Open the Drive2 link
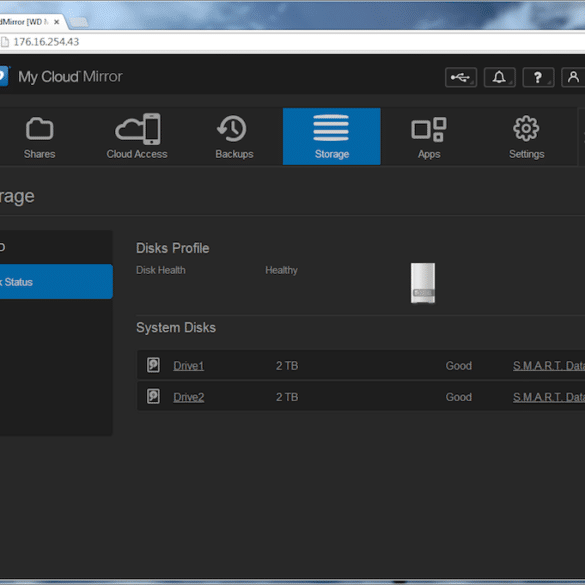This screenshot has height=585, width=585. tap(189, 397)
